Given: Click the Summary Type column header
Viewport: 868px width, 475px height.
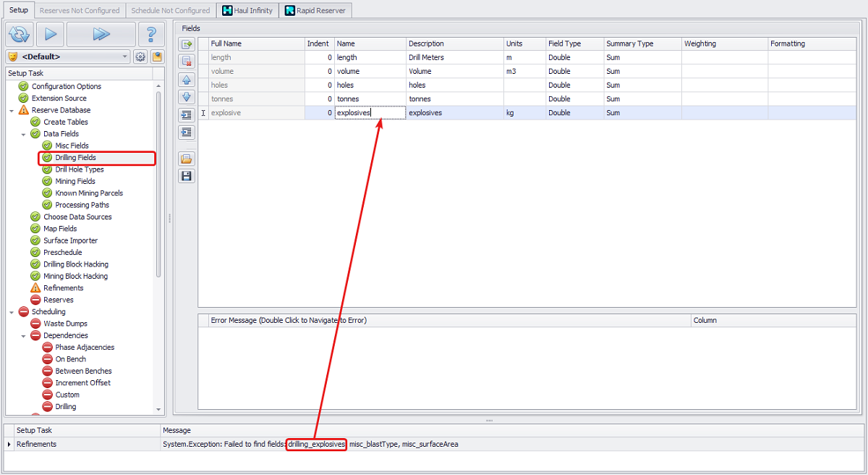Looking at the screenshot, I should (x=642, y=43).
